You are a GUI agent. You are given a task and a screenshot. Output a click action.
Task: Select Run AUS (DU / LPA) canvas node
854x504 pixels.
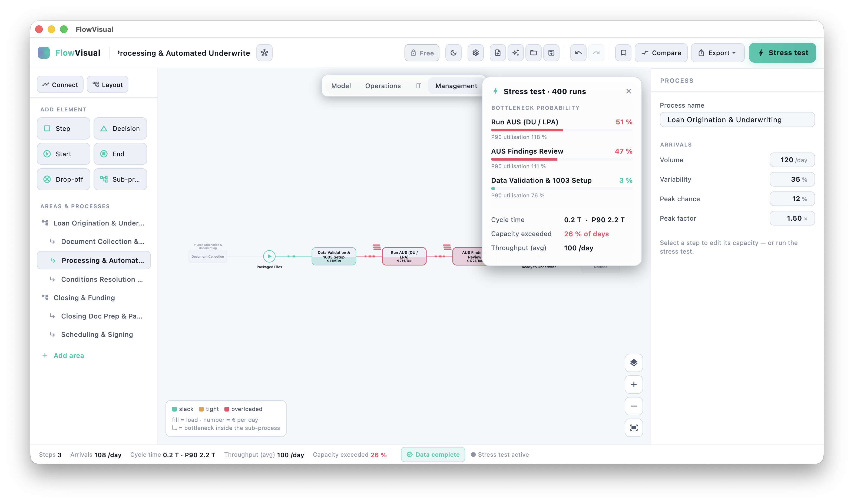pos(404,256)
